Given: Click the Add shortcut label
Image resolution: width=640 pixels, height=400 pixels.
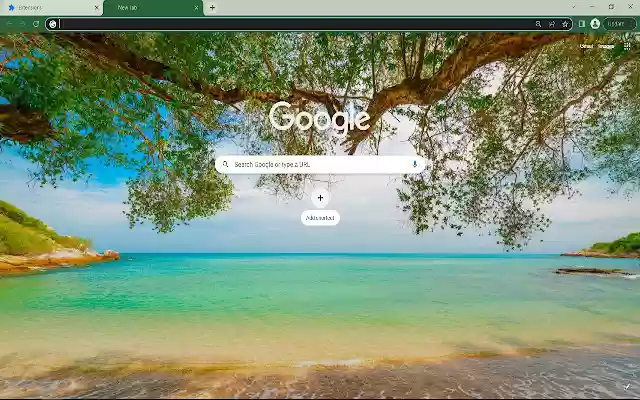Looking at the screenshot, I should click(x=320, y=218).
